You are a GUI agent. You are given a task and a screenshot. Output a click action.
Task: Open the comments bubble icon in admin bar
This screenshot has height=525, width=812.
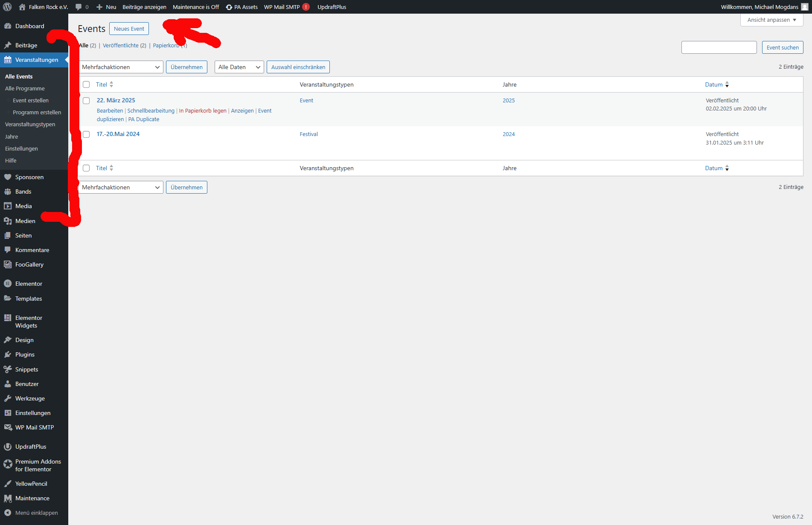pos(79,7)
